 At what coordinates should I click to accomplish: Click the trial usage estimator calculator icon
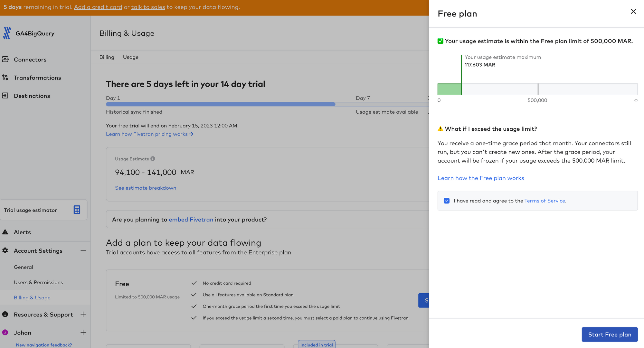click(x=77, y=210)
